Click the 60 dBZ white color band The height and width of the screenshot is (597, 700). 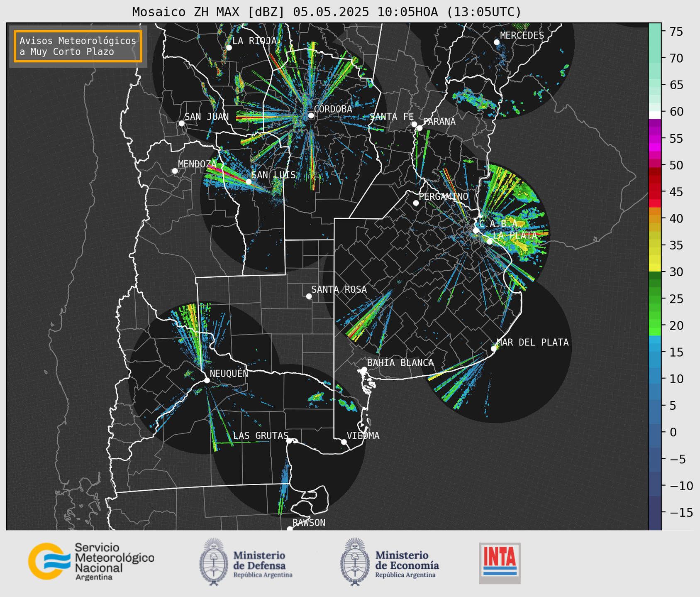coord(654,115)
